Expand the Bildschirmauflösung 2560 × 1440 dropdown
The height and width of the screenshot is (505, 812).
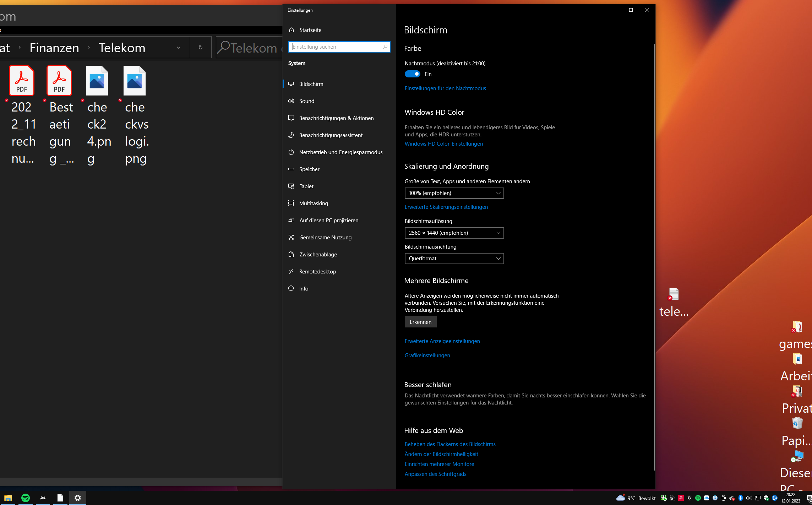(x=454, y=233)
